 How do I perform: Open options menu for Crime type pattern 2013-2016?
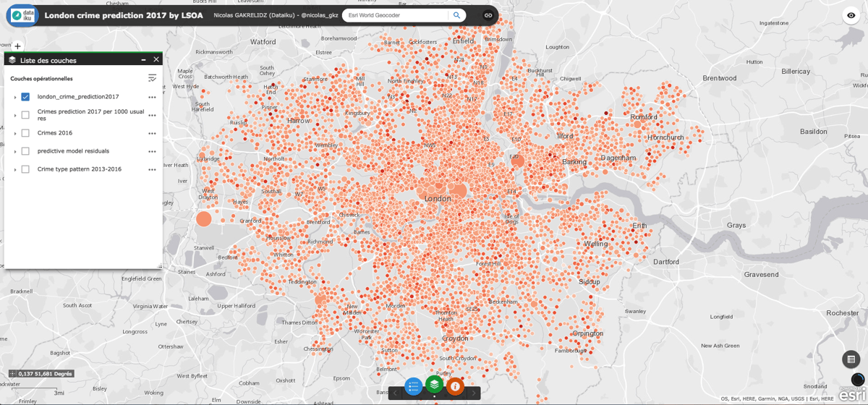(x=152, y=169)
